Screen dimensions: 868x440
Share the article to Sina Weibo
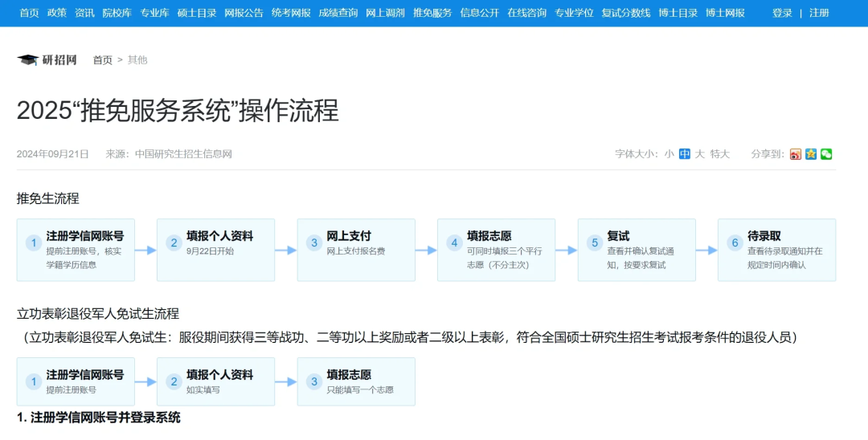[796, 154]
